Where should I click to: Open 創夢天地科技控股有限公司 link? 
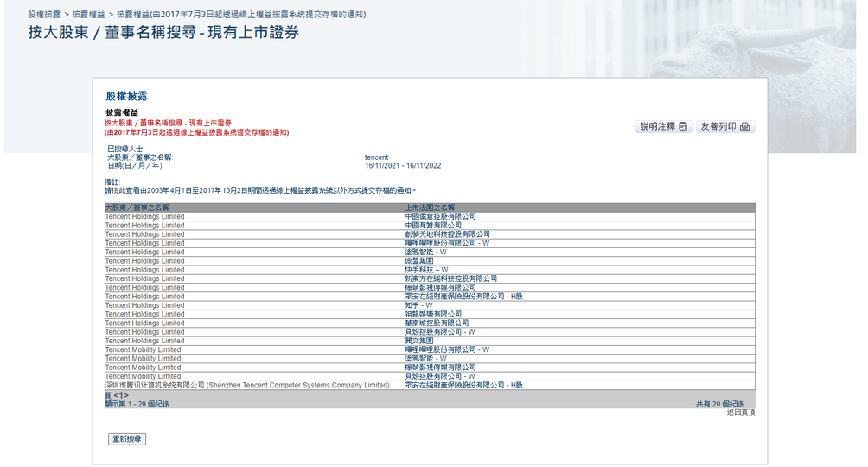pos(447,234)
